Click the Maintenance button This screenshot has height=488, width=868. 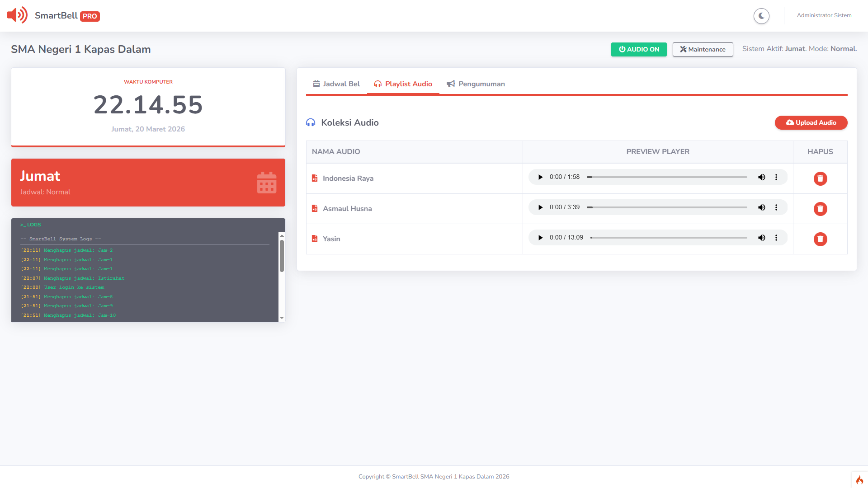pos(703,49)
